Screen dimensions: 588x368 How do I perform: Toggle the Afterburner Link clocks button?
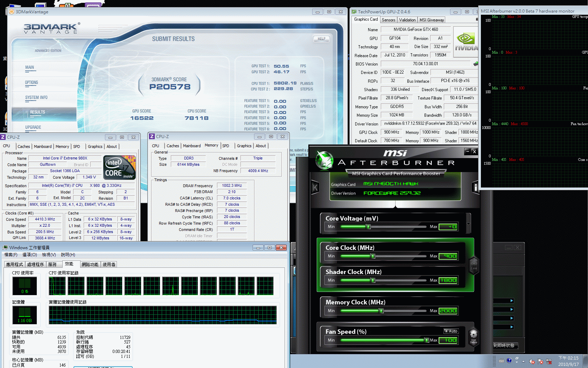tap(474, 265)
